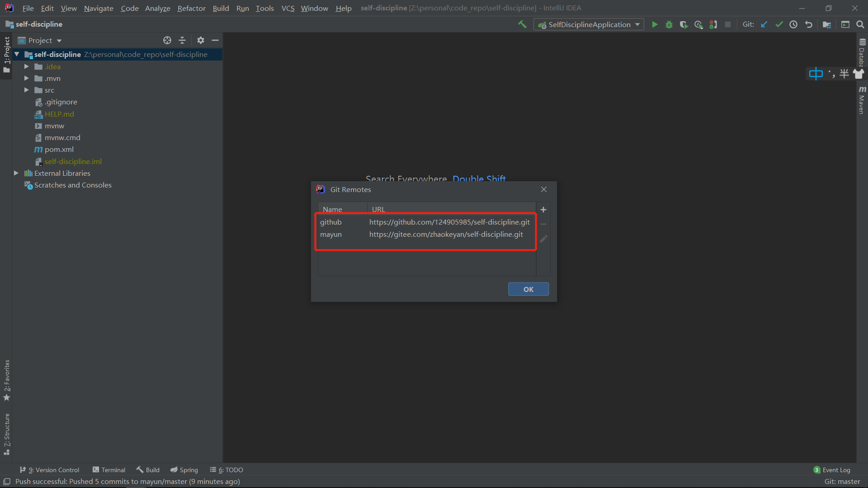Viewport: 868px width, 488px height.
Task: Toggle the Maven tool window
Action: coord(862,100)
